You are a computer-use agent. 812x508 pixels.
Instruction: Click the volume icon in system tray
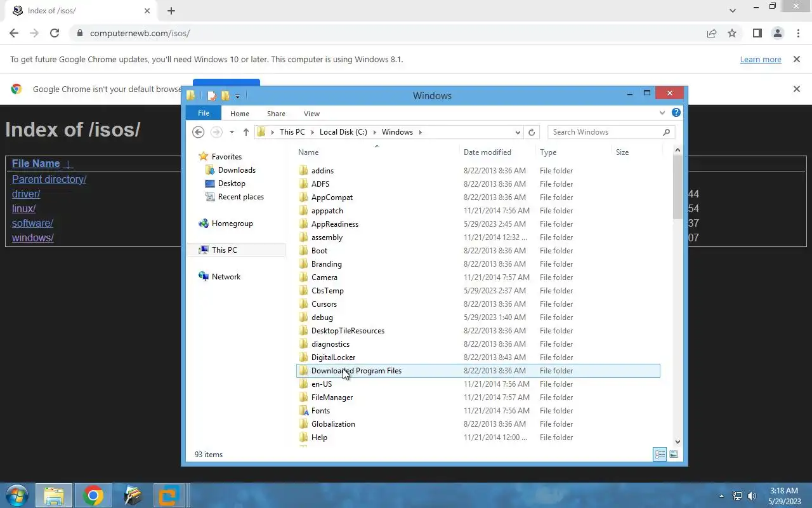[x=752, y=496]
